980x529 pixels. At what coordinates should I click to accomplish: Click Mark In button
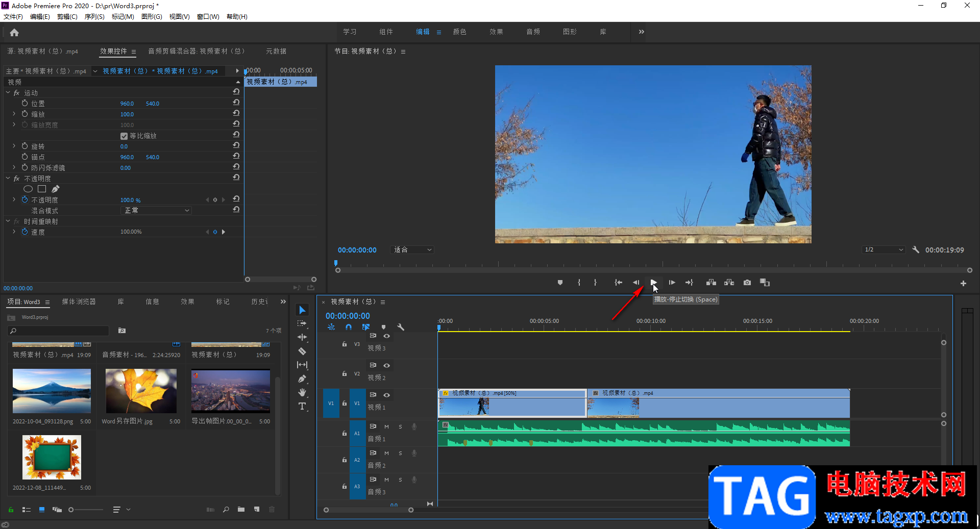[x=579, y=283]
